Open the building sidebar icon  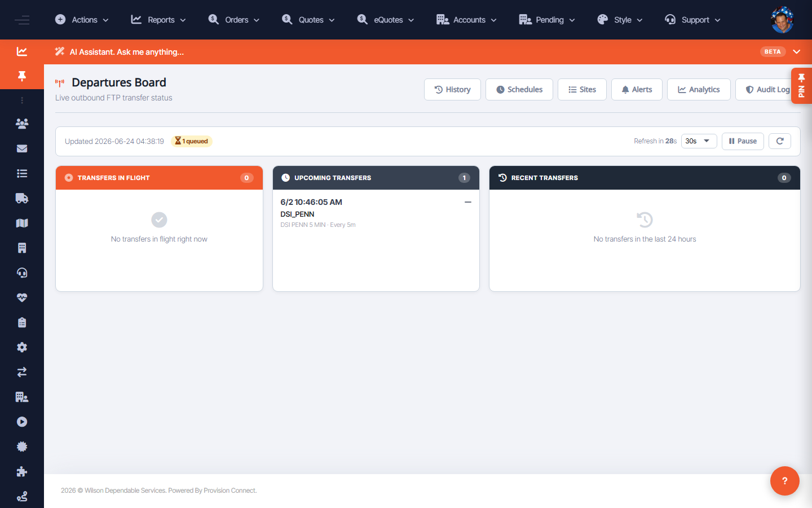click(22, 248)
